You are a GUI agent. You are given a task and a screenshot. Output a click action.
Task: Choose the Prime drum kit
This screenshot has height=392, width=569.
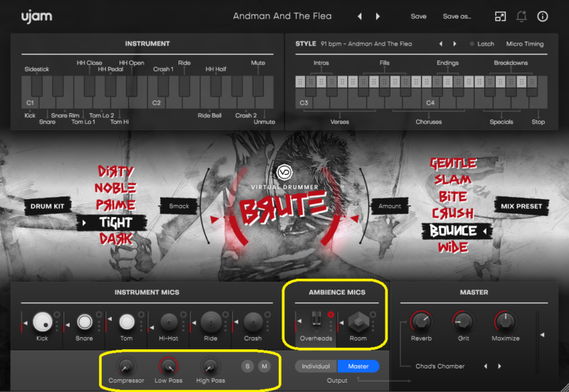(x=115, y=205)
